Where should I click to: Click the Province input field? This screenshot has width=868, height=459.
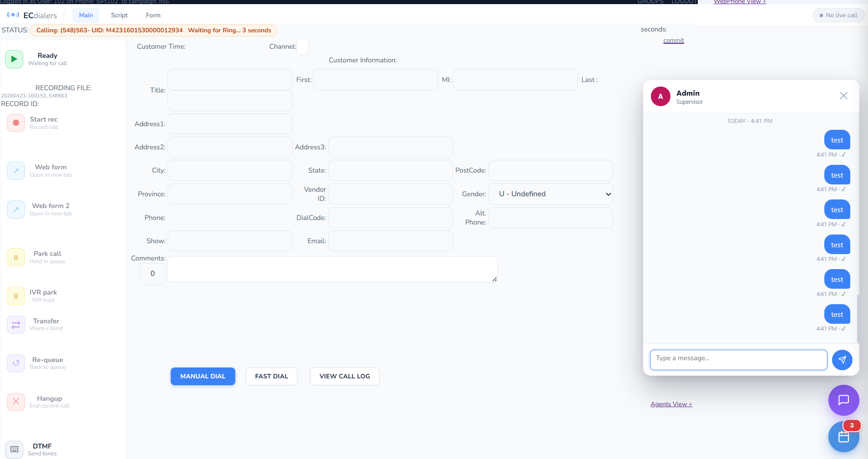point(230,194)
